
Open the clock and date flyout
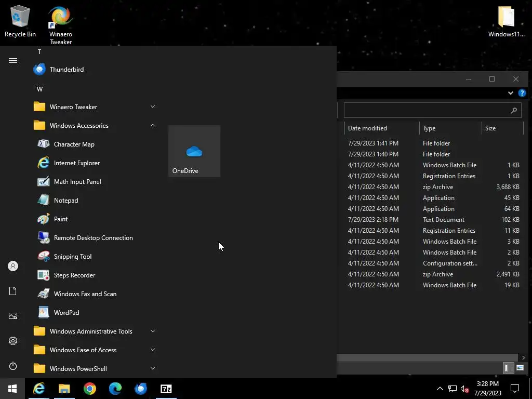(x=487, y=389)
